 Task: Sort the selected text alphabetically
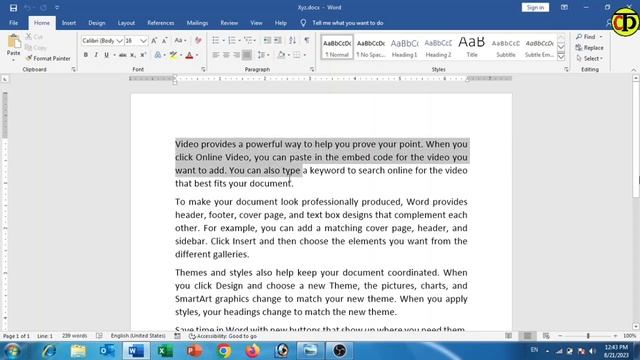click(x=292, y=40)
